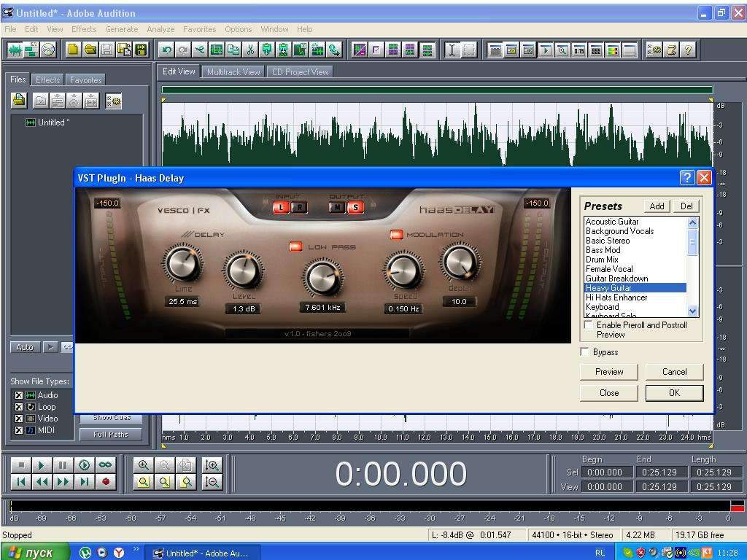
Task: Check Enable Preroll and Postroll Preview
Action: coord(589,325)
